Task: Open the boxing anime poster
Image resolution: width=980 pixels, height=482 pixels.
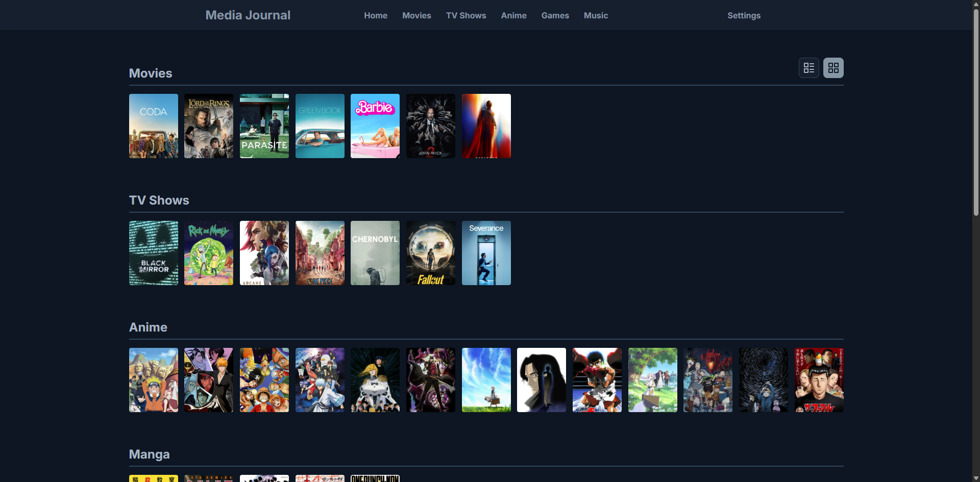Action: point(597,380)
